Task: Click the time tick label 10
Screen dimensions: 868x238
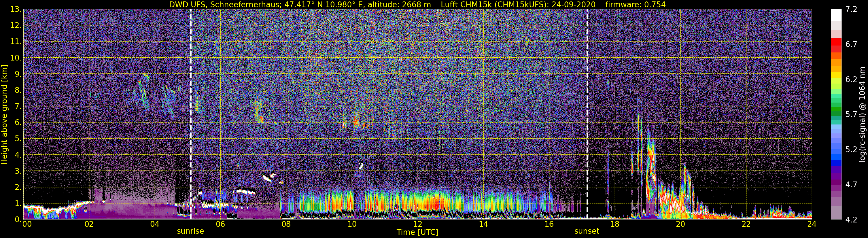Action: pyautogui.click(x=352, y=224)
